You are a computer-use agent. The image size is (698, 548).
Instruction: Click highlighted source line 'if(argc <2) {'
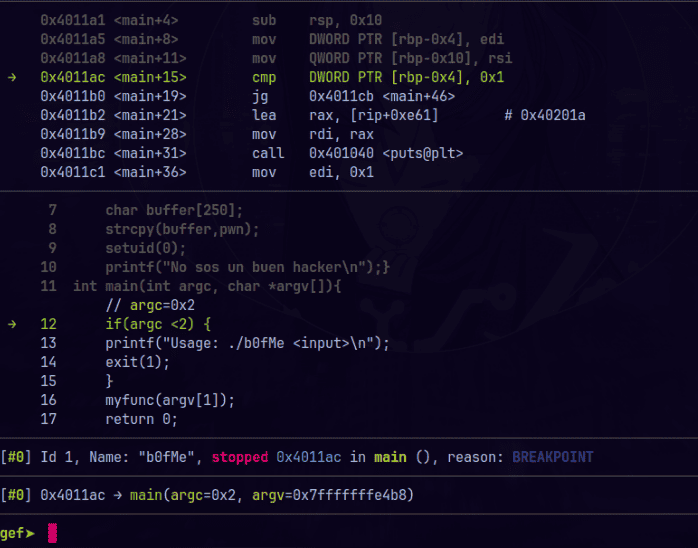point(158,324)
